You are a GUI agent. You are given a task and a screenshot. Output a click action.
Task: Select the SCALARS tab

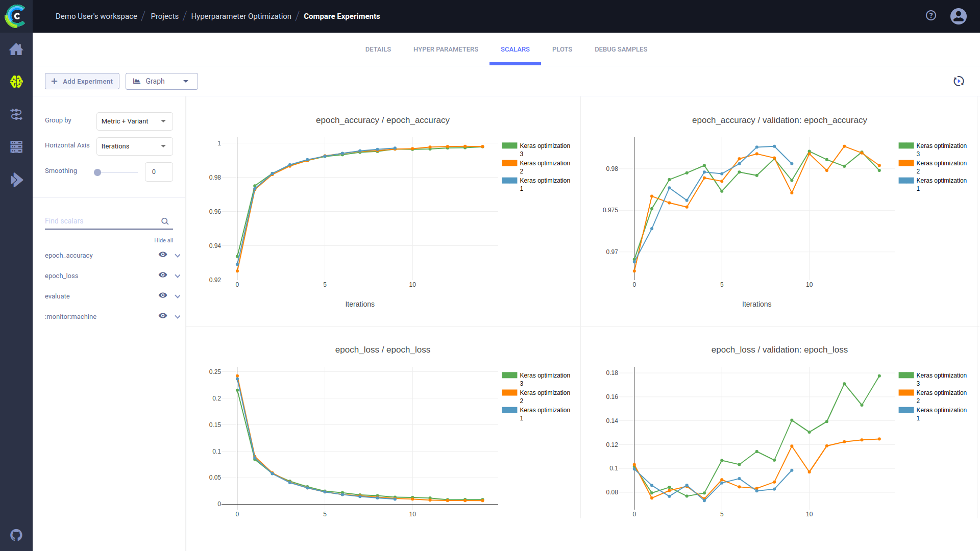pyautogui.click(x=515, y=49)
